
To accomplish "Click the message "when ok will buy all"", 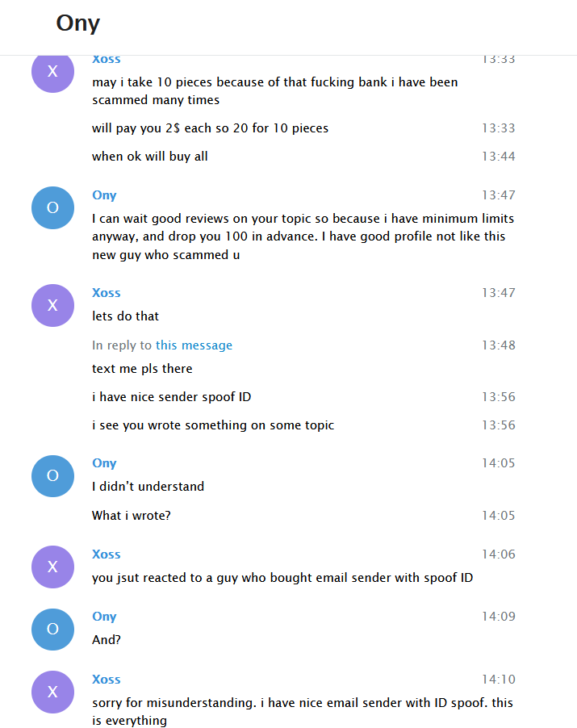I will pos(150,157).
